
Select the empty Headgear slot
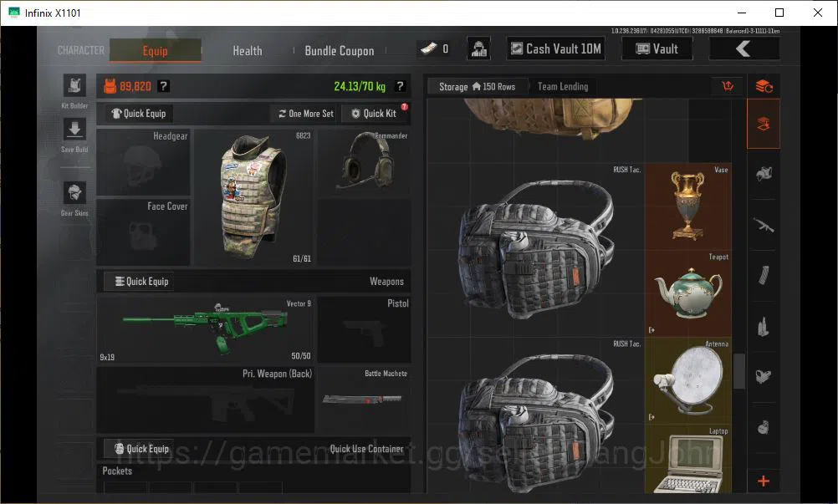click(143, 162)
